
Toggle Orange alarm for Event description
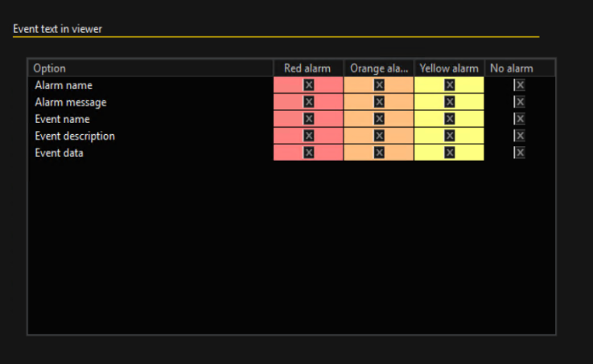[379, 136]
